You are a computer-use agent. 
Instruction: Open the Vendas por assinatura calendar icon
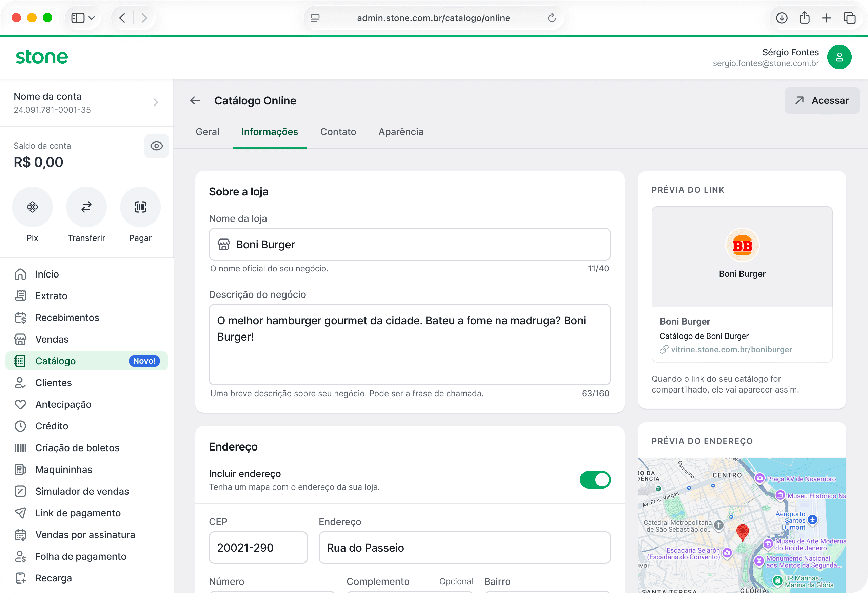click(x=20, y=535)
